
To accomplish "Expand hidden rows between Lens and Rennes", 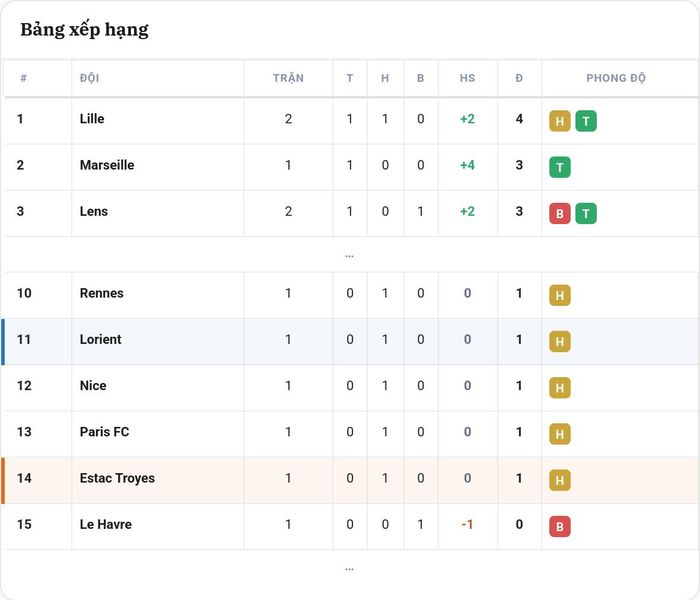I will coord(350,256).
